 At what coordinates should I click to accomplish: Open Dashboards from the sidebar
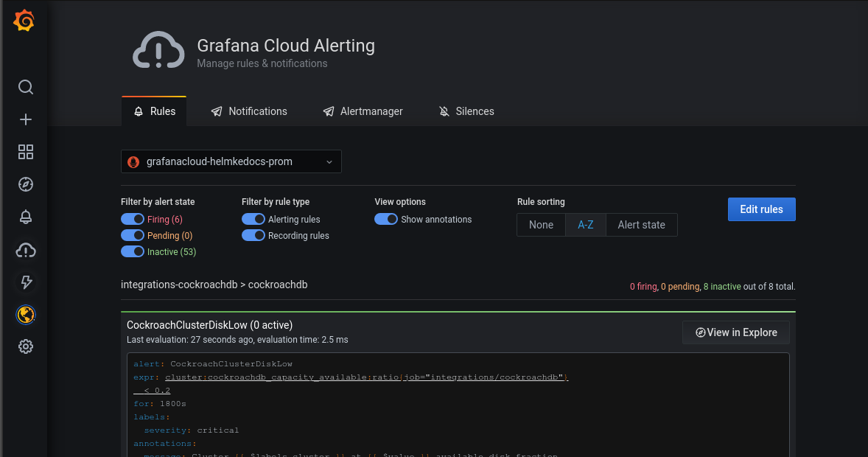coord(25,152)
